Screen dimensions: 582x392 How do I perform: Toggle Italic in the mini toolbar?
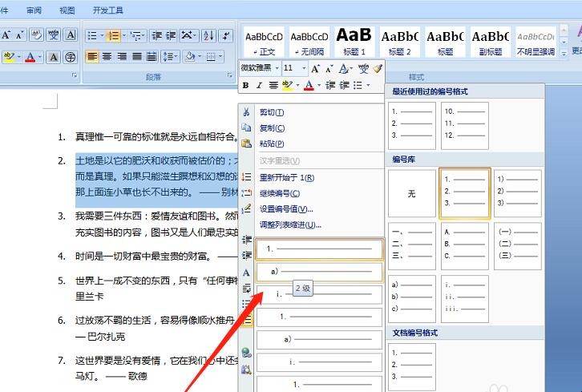pyautogui.click(x=259, y=86)
